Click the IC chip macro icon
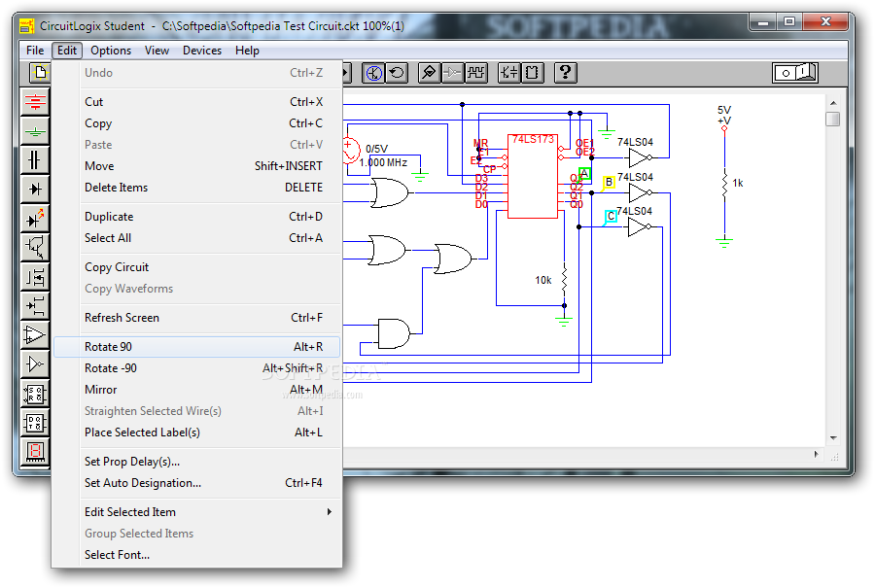The width and height of the screenshot is (875, 588). pos(532,73)
